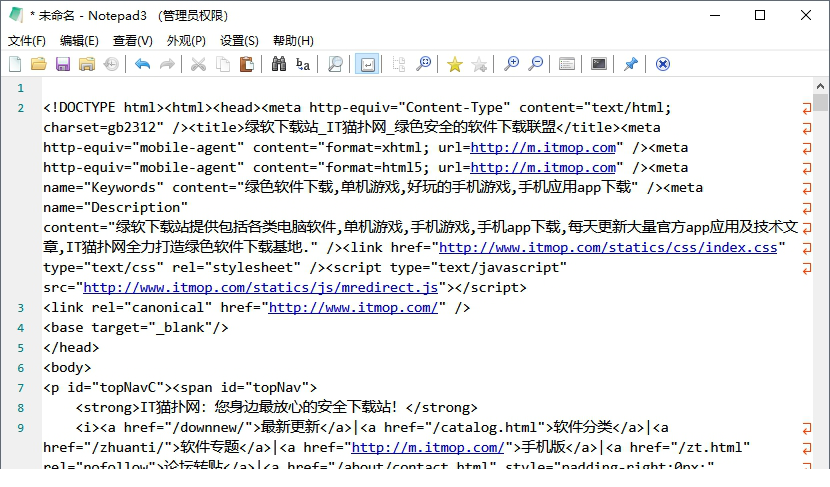This screenshot has width=830, height=487.
Task: Save the file using the floppy icon
Action: point(62,64)
